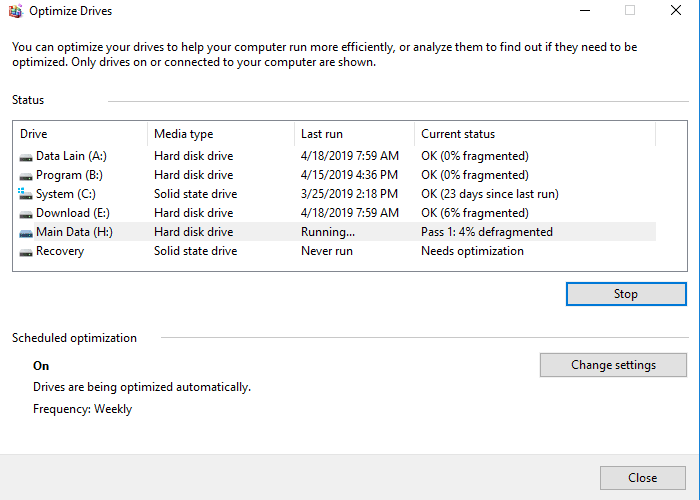Minimize the Optimize Drives window
The width and height of the screenshot is (700, 500).
coord(585,10)
